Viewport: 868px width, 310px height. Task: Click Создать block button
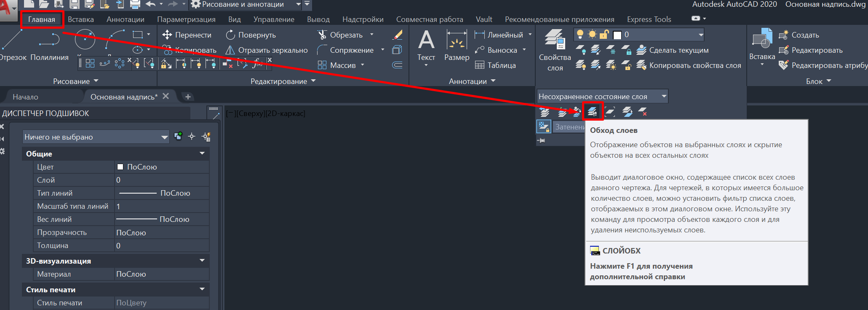coord(799,35)
